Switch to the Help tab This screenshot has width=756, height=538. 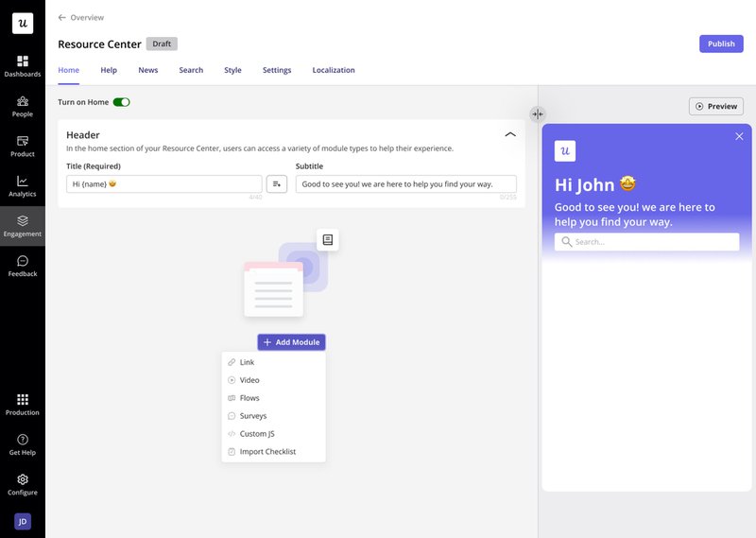109,70
